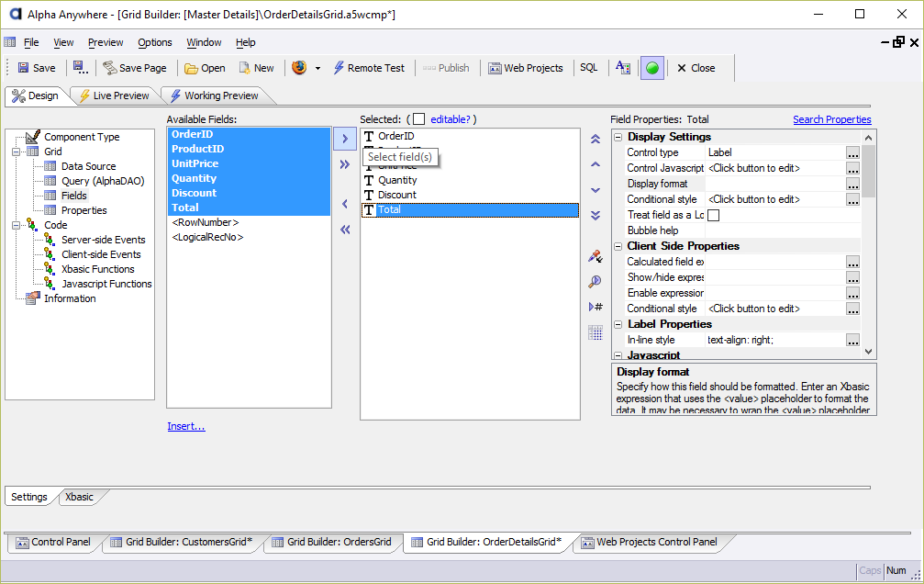Edit In-line style with ellipsis button
The width and height of the screenshot is (924, 584).
(x=852, y=341)
